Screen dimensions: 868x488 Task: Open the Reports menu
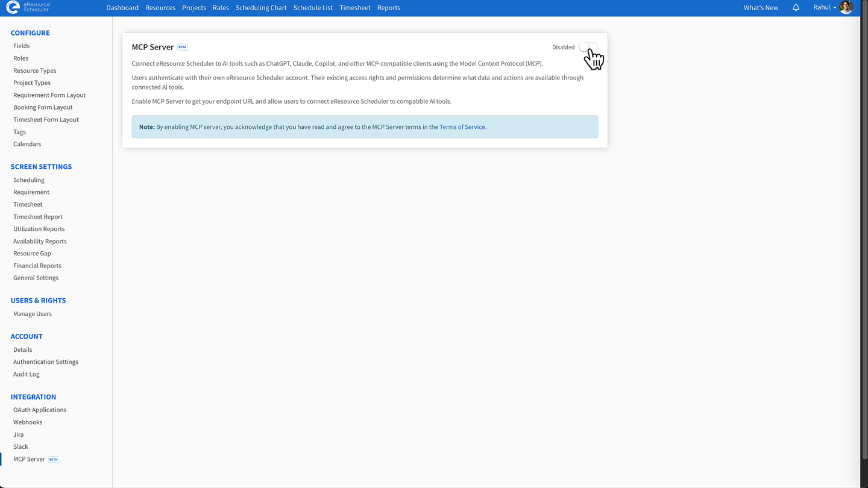coord(389,8)
